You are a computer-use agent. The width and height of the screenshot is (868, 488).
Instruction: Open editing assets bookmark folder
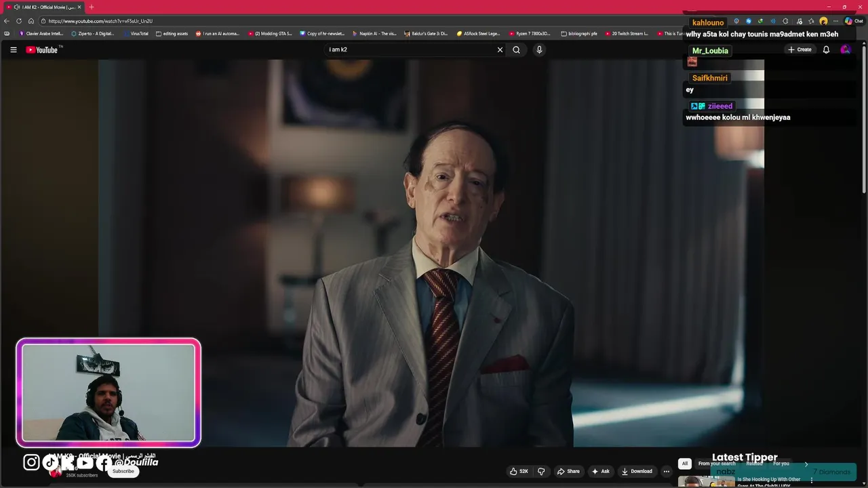click(x=172, y=33)
